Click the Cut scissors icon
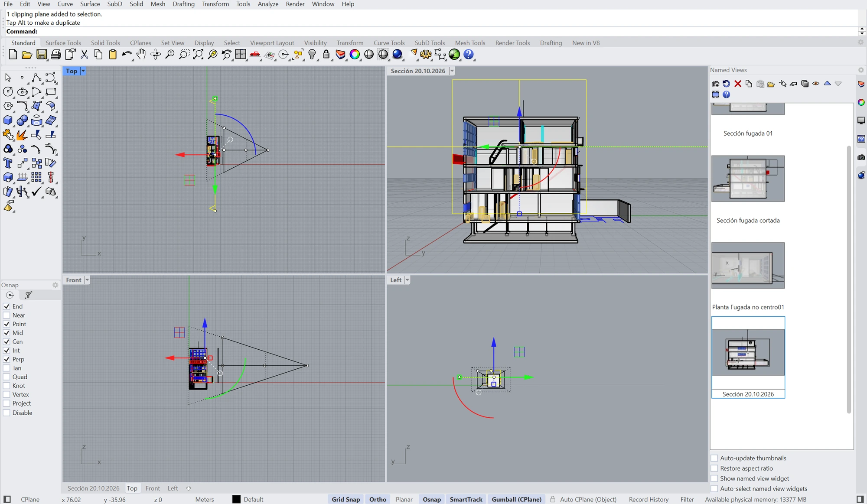The height and width of the screenshot is (504, 867). (84, 55)
